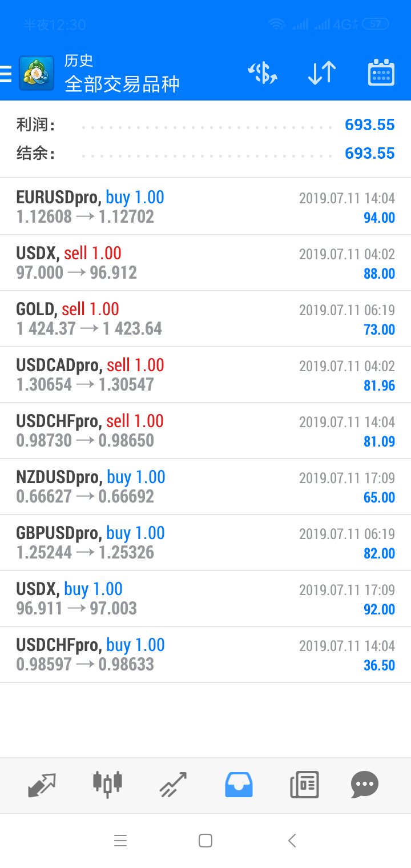Viewport: 411px width, 868px height.
Task: Open the calendar date range picker
Action: click(x=381, y=73)
